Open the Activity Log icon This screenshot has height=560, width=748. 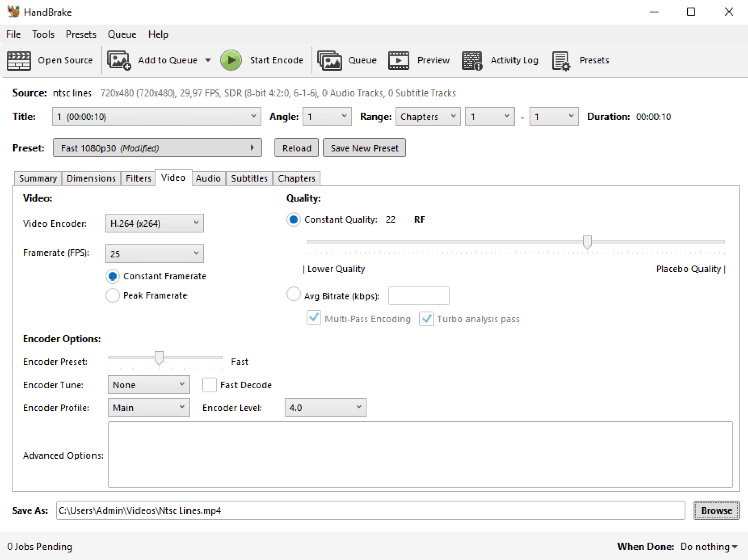pos(472,61)
